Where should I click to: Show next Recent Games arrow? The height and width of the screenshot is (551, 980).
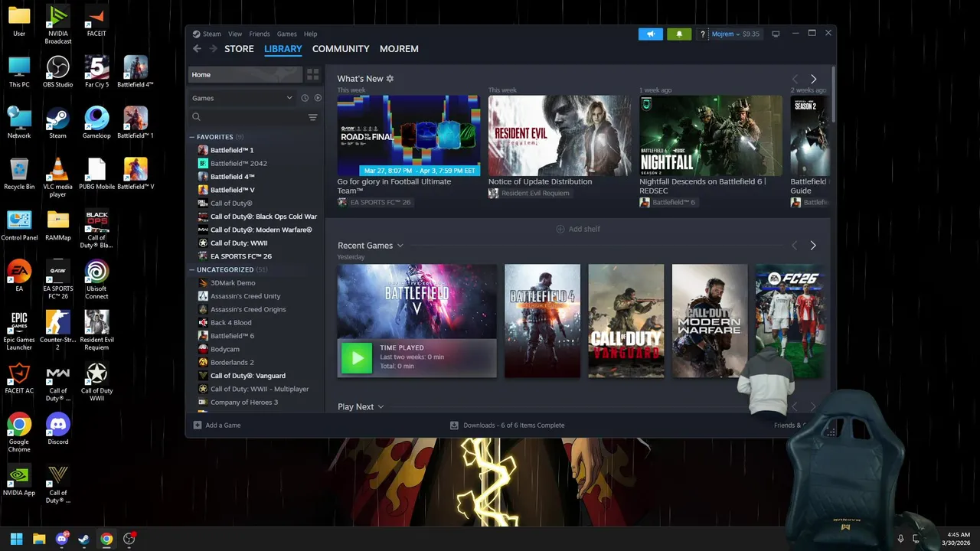tap(813, 246)
